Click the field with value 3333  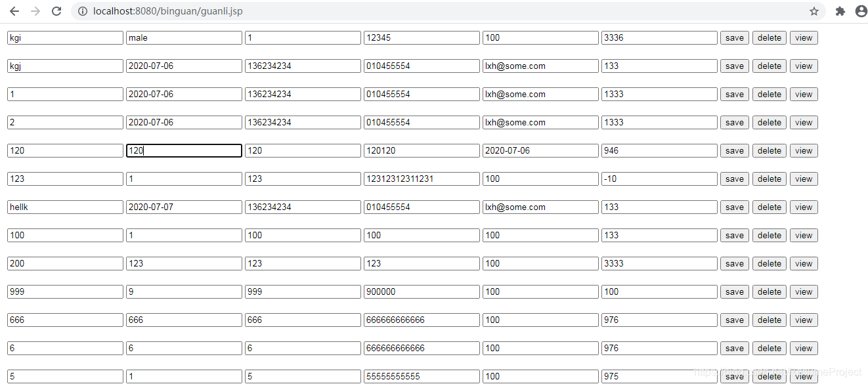[x=659, y=264]
